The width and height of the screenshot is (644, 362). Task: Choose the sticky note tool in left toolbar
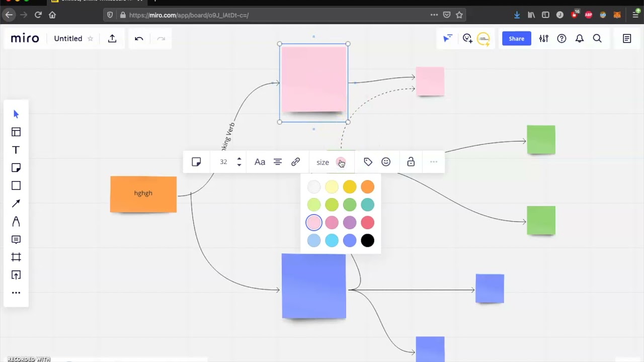16,168
